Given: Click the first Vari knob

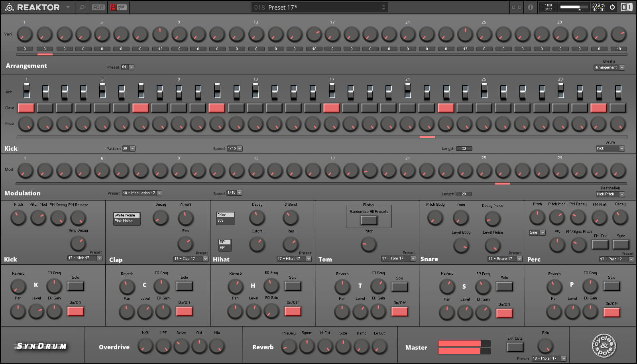Looking at the screenshot, I should tap(25, 35).
